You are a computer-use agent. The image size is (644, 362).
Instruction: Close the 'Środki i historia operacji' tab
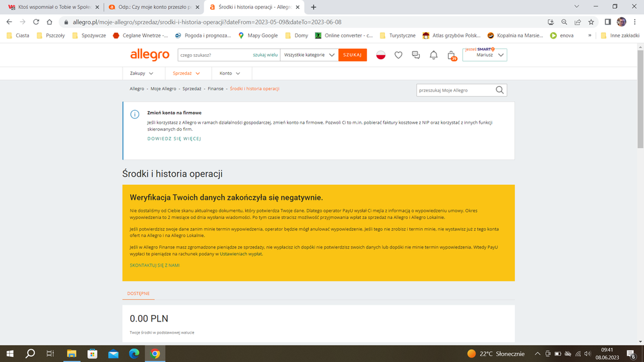coord(298,7)
